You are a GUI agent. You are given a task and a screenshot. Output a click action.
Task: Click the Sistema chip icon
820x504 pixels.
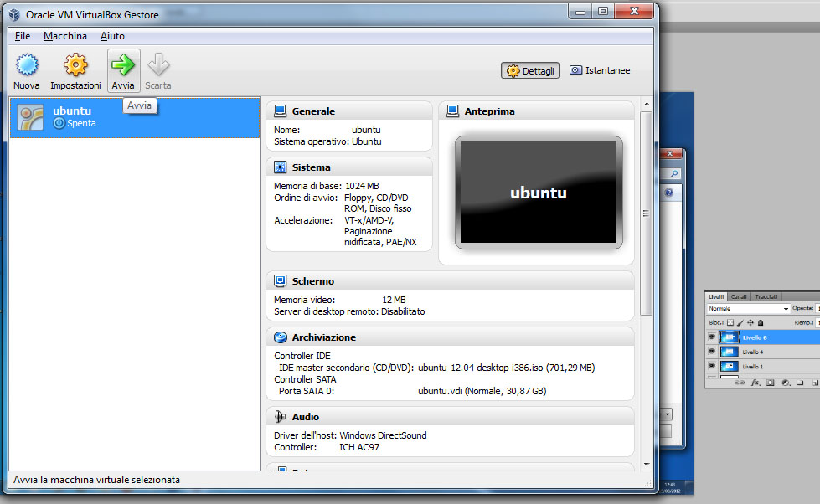click(281, 167)
